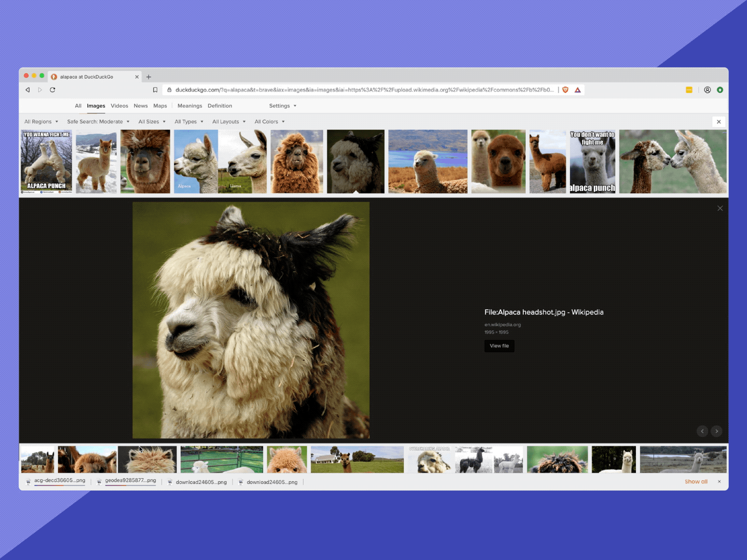Open the en.wikipedia.org source link

coord(503,325)
